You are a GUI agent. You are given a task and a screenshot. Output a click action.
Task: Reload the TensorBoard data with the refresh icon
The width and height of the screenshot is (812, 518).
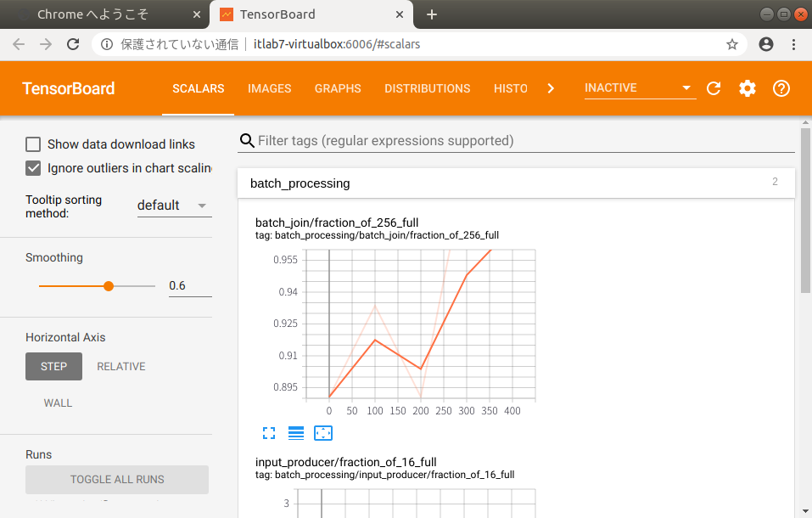(714, 88)
